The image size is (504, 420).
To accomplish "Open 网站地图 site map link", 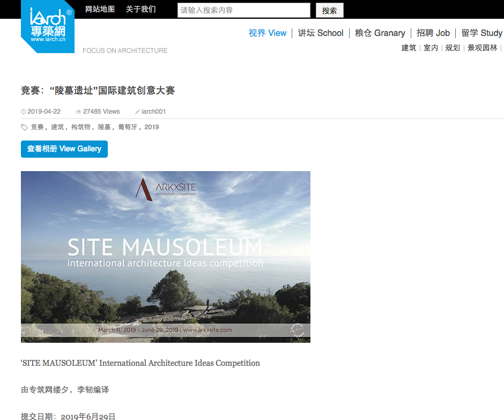I will click(100, 10).
